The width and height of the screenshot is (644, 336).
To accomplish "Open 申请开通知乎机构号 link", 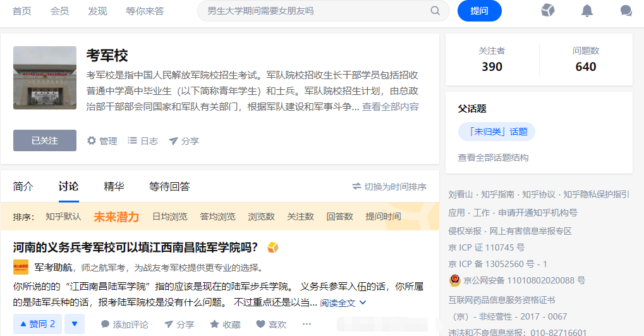I will point(538,213).
